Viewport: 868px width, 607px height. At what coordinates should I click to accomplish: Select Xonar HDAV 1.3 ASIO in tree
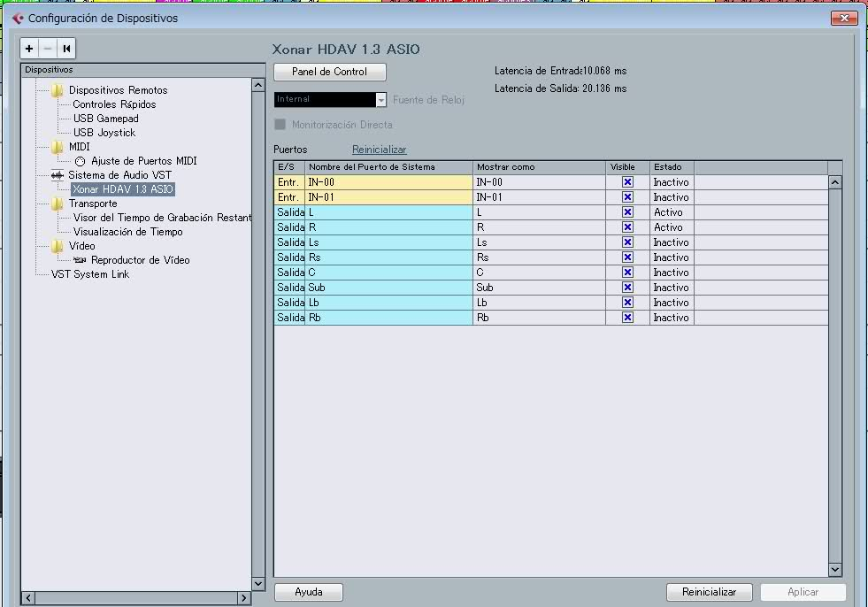[x=123, y=189]
